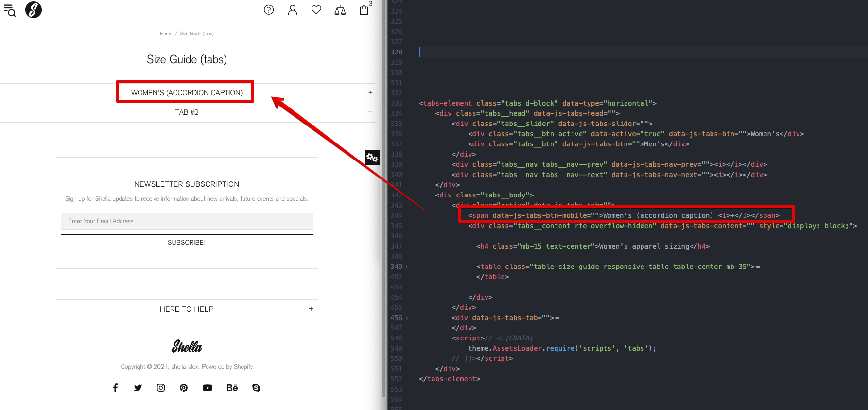Open the wishlist heart icon
The width and height of the screenshot is (868, 410).
(x=316, y=10)
